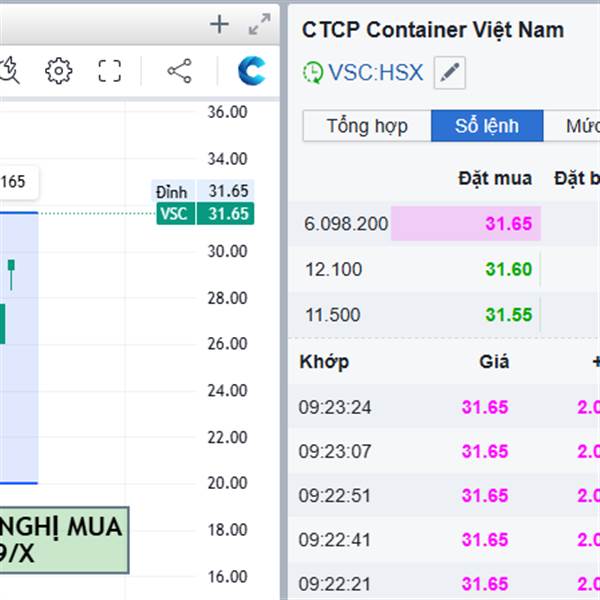Edit symbol with pencil button
Viewport: 600px width, 600px height.
tap(450, 72)
